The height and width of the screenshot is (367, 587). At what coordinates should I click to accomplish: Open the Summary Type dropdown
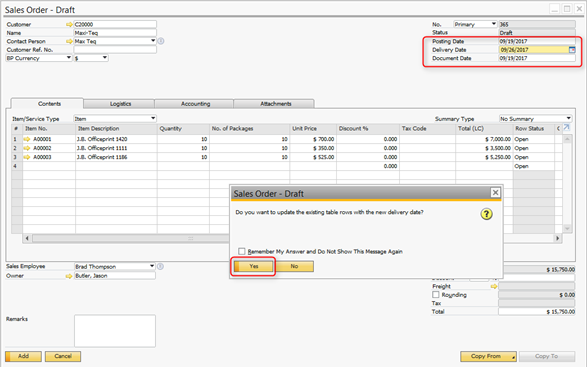569,118
